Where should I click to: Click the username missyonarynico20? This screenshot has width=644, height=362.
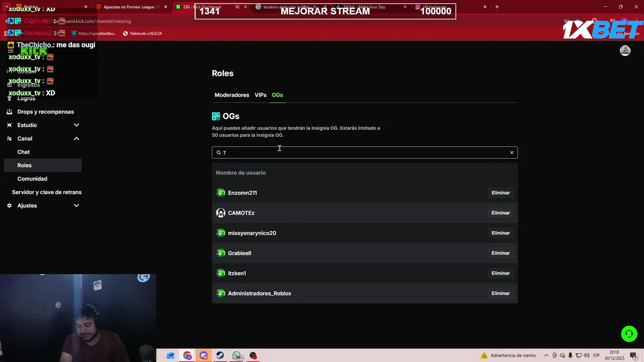(252, 233)
